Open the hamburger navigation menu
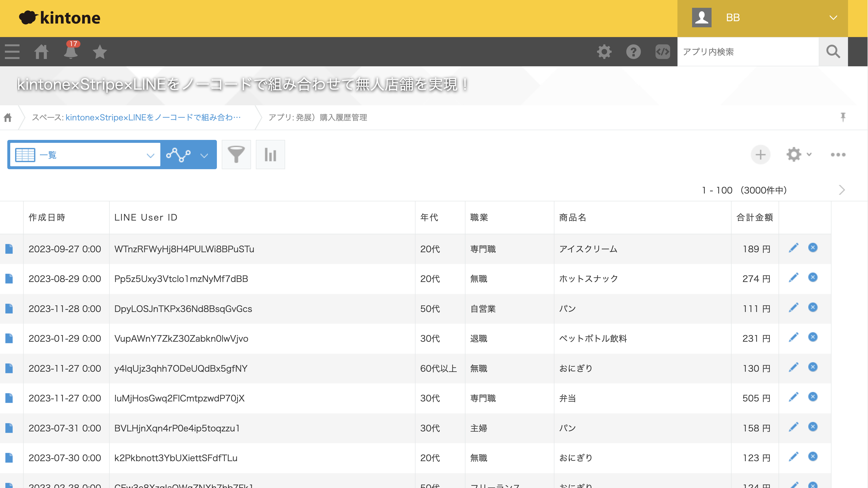Image resolution: width=868 pixels, height=488 pixels. (12, 52)
